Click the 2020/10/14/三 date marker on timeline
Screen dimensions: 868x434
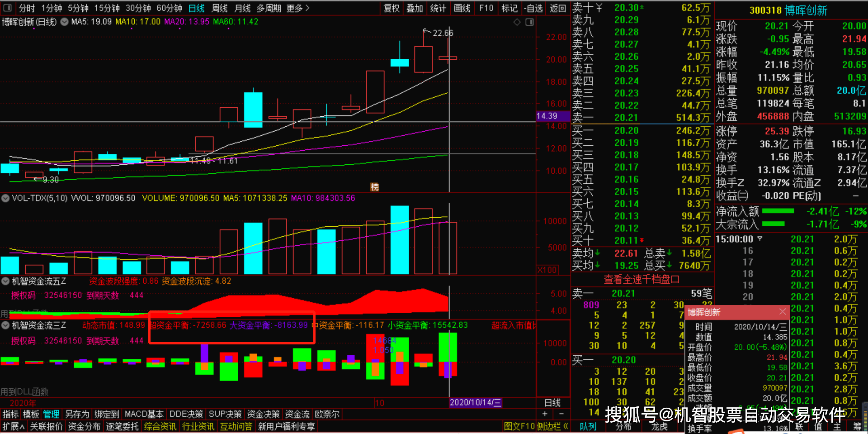(x=475, y=402)
